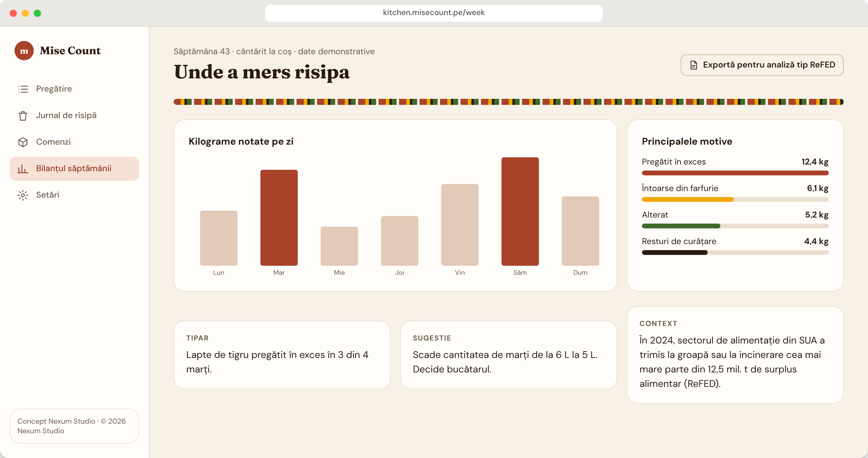Click the Mar bar in chart
Viewport: 868px width, 458px height.
[x=279, y=218]
